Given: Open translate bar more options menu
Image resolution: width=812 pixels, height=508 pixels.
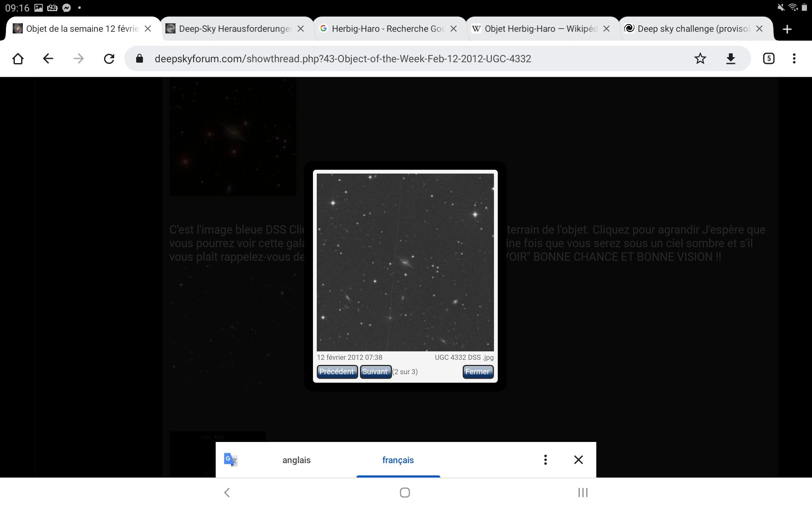Looking at the screenshot, I should (546, 460).
